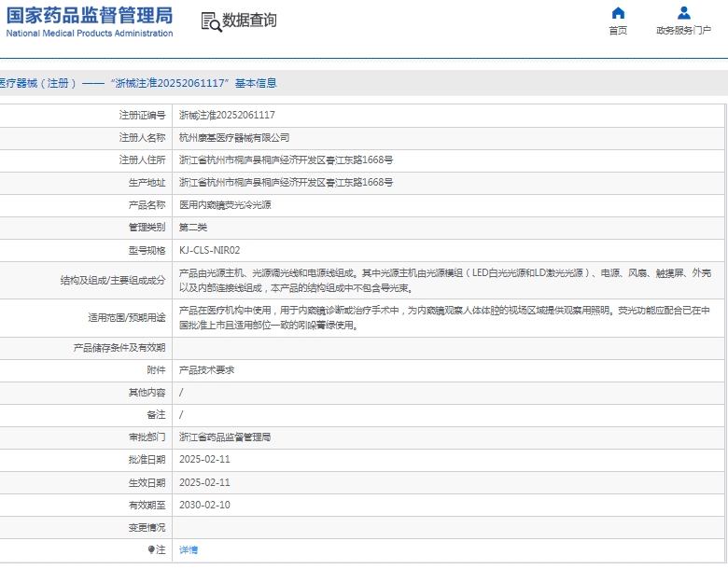Click National Medical Products Administration text

(x=90, y=34)
